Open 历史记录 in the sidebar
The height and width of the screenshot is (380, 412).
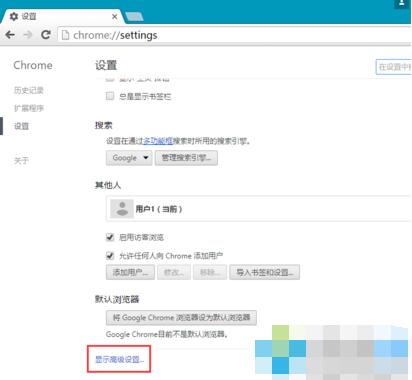[29, 90]
